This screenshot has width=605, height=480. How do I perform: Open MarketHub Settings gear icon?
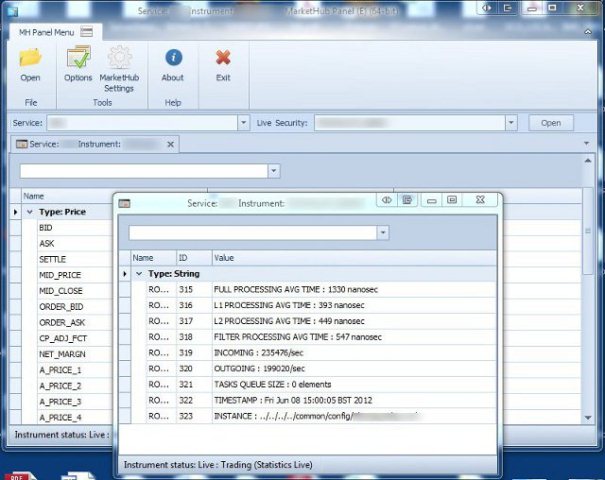tap(119, 58)
